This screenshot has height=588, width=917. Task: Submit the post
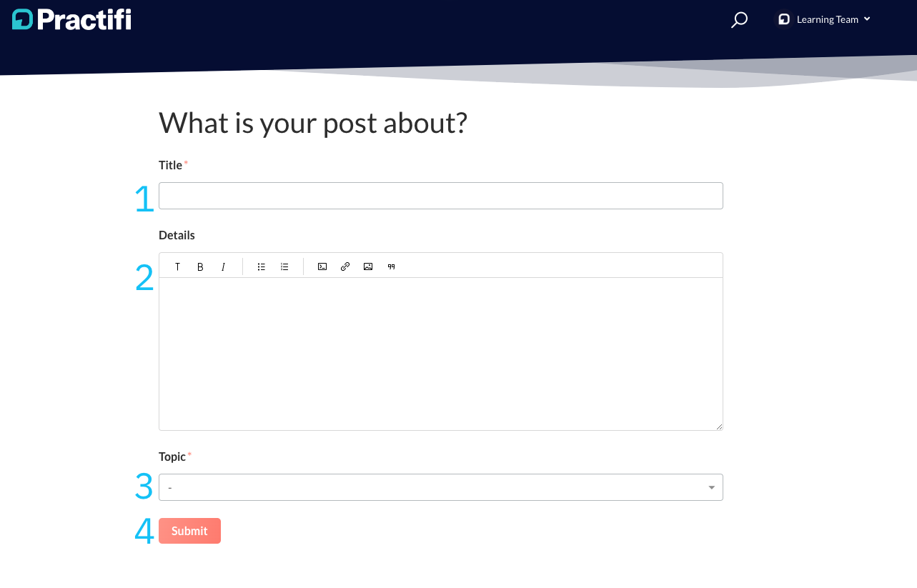[189, 531]
